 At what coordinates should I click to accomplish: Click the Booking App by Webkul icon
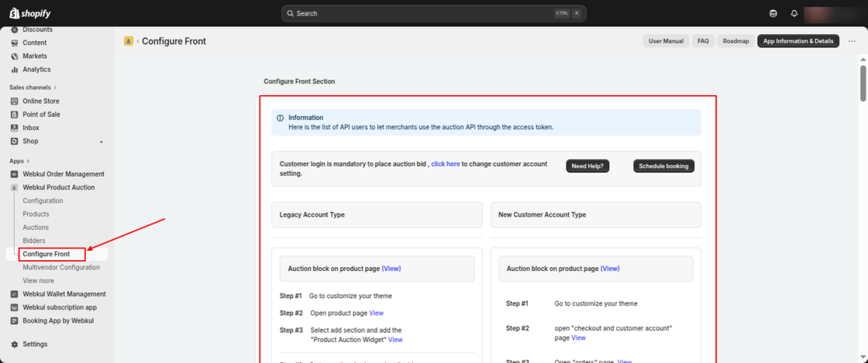coord(15,320)
